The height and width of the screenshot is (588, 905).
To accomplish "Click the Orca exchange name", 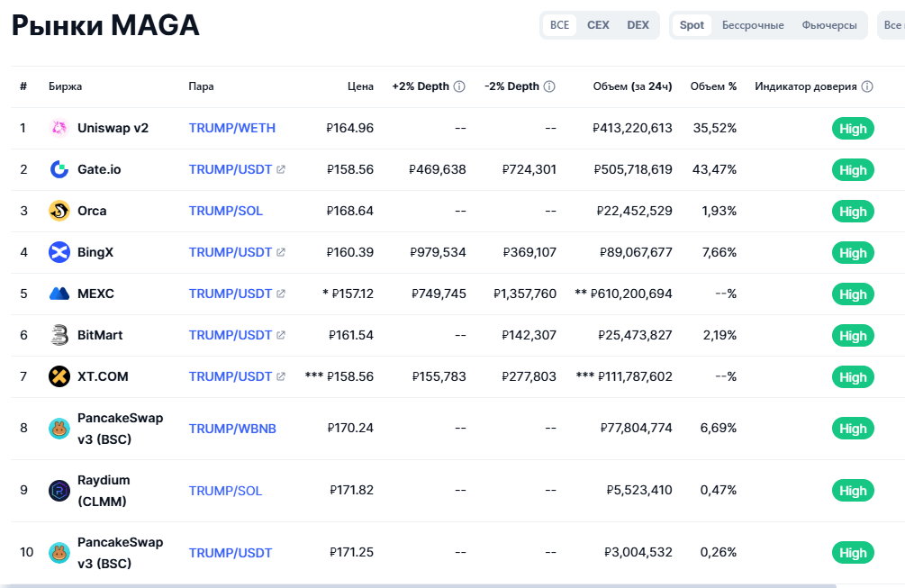I will pyautogui.click(x=93, y=212).
